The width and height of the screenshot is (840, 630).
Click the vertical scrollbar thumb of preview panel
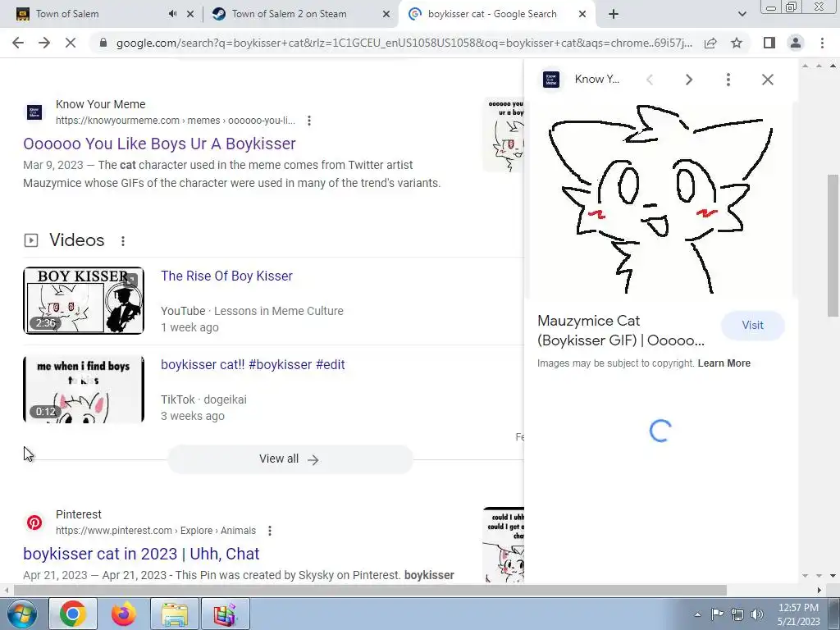tap(833, 245)
